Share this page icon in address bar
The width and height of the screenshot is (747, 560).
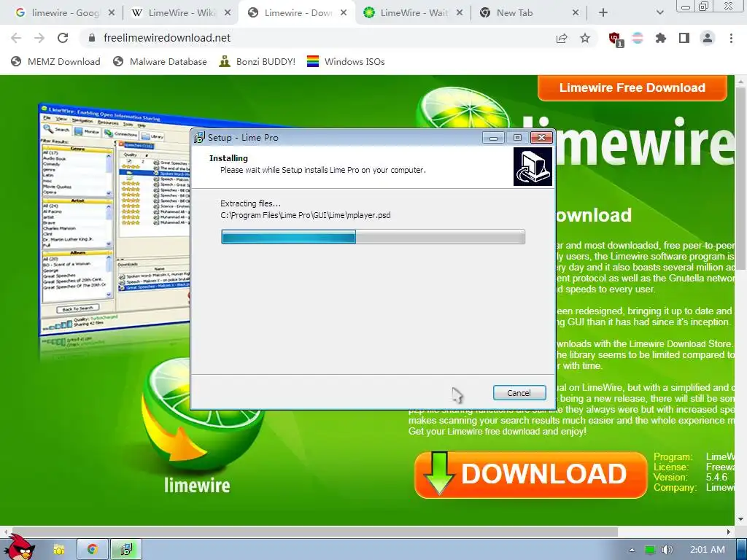[x=562, y=38]
